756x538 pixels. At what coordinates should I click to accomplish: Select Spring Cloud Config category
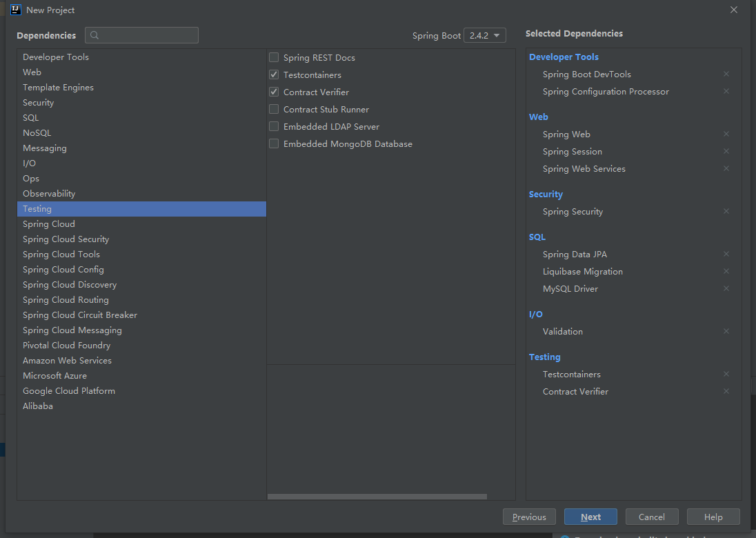point(141,270)
